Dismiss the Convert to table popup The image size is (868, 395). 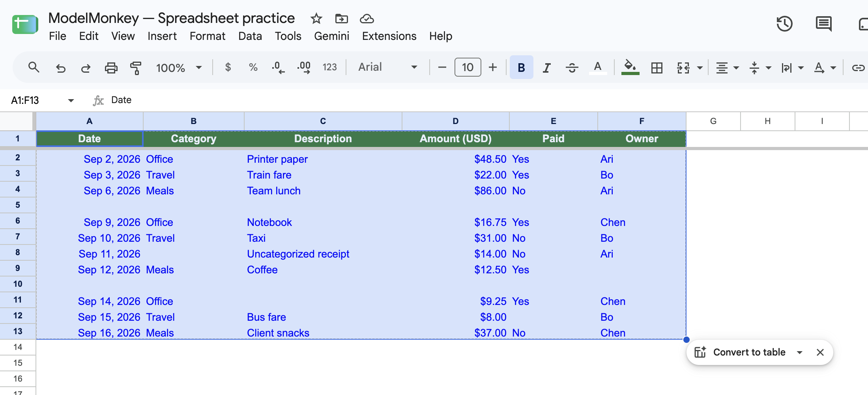pos(820,352)
